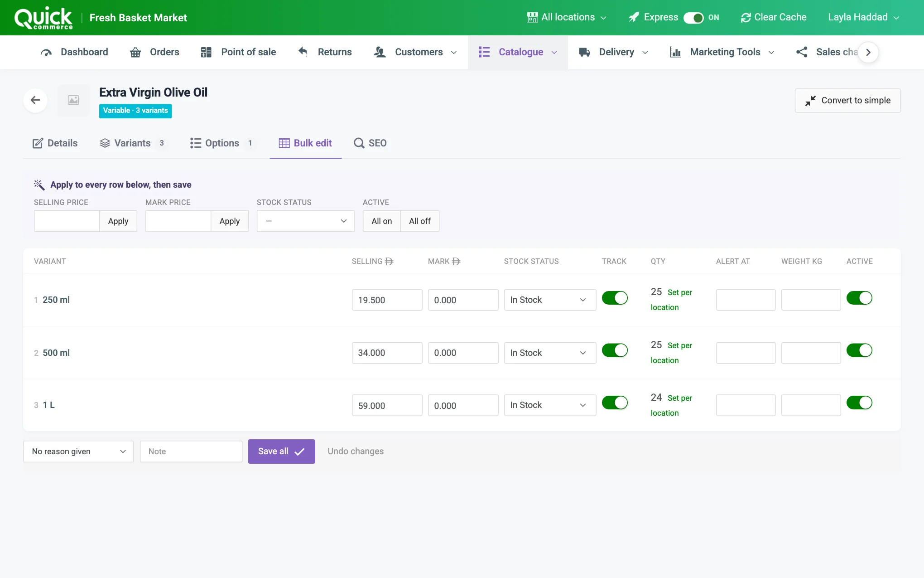Click the Returns reply-arrow icon
The width and height of the screenshot is (924, 578).
303,52
